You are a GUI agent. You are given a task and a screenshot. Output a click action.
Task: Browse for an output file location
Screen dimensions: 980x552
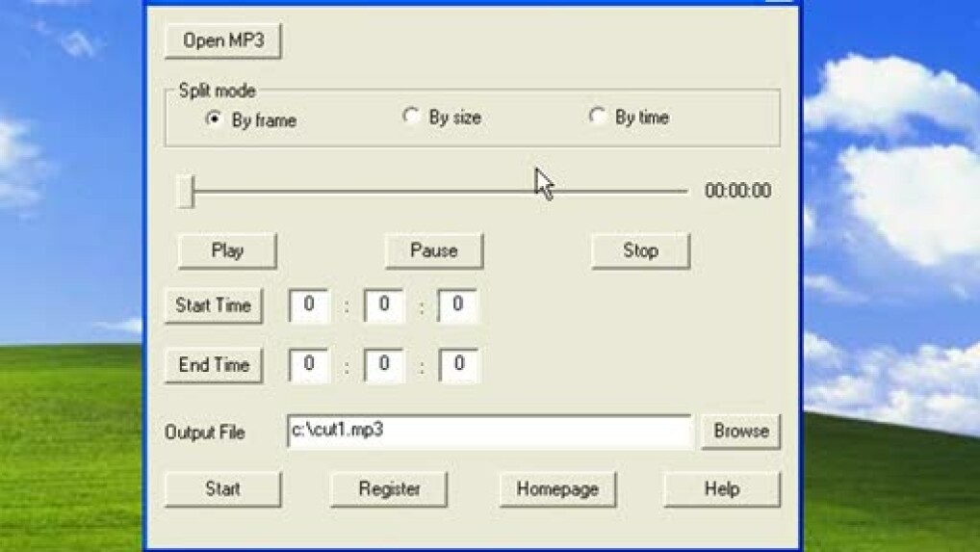(740, 431)
